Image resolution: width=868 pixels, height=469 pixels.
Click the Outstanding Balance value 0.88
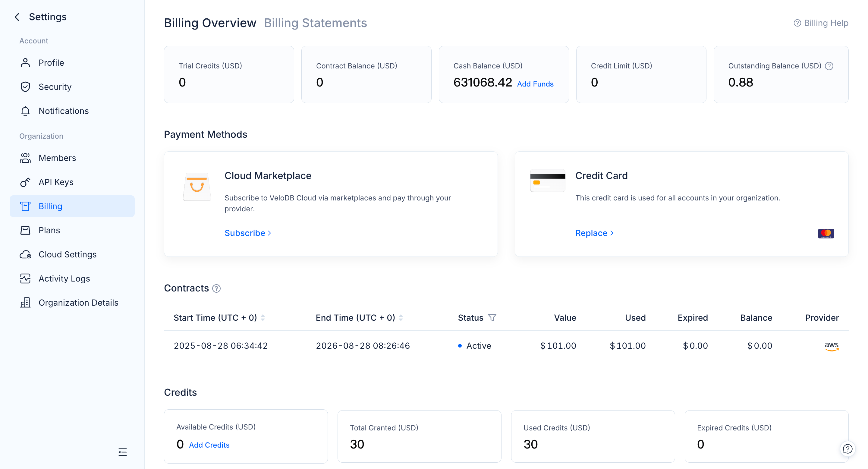tap(741, 82)
